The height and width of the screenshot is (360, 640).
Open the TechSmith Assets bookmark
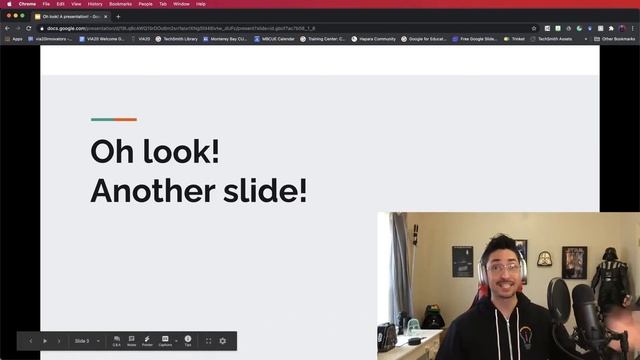click(x=551, y=39)
